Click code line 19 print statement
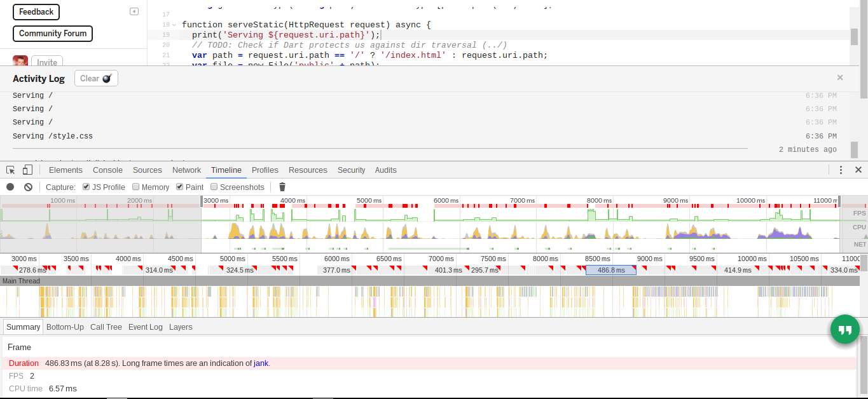The width and height of the screenshot is (868, 399). 286,34
